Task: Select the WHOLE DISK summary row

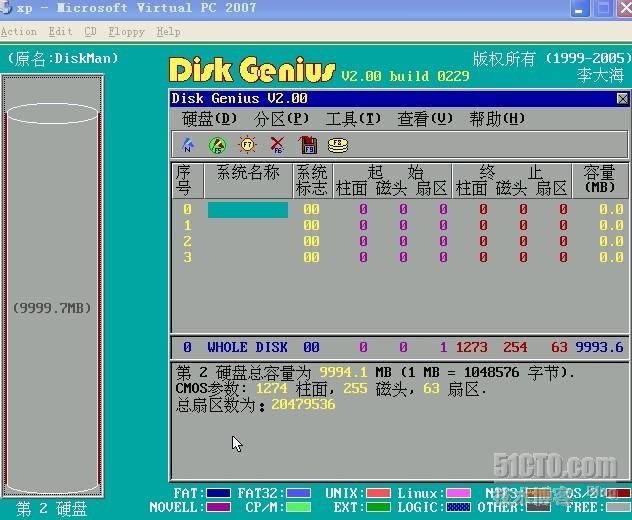Action: (399, 347)
